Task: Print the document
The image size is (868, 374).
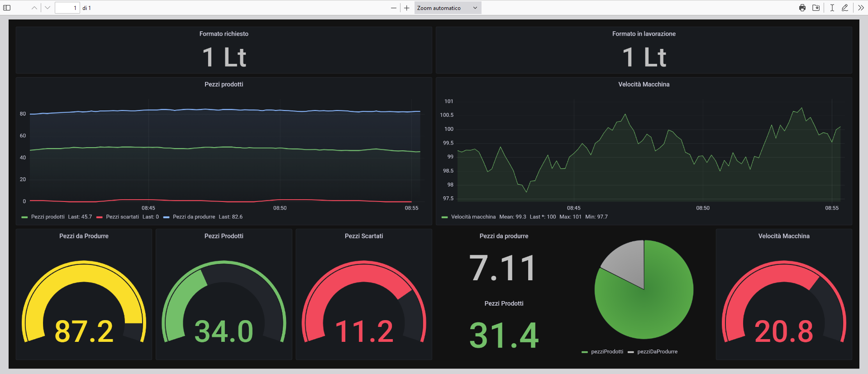Action: (802, 8)
